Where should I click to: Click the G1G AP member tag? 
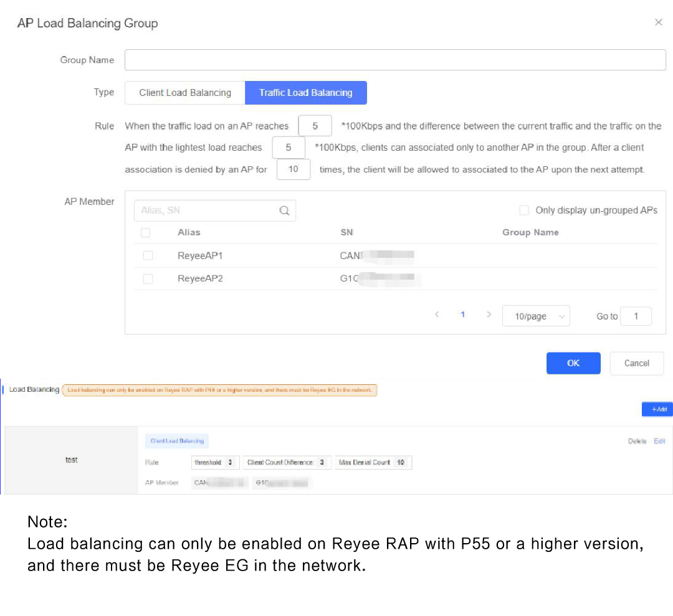pos(282,483)
